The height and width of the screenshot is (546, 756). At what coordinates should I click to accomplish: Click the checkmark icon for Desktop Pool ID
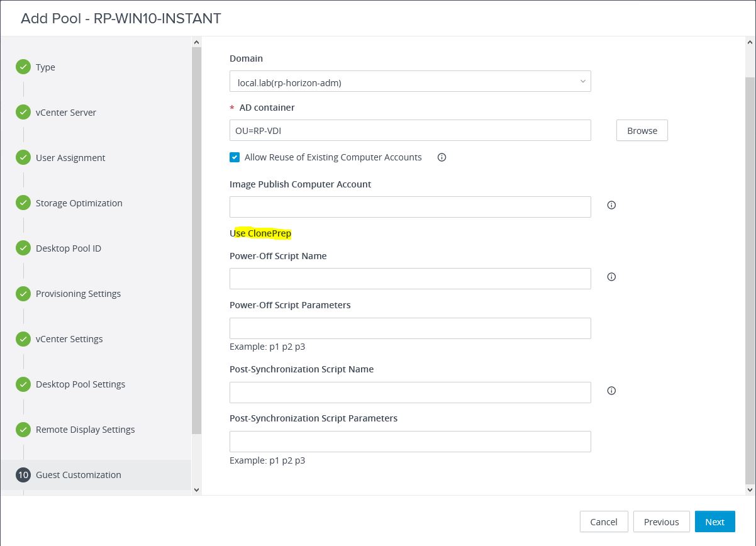point(23,248)
